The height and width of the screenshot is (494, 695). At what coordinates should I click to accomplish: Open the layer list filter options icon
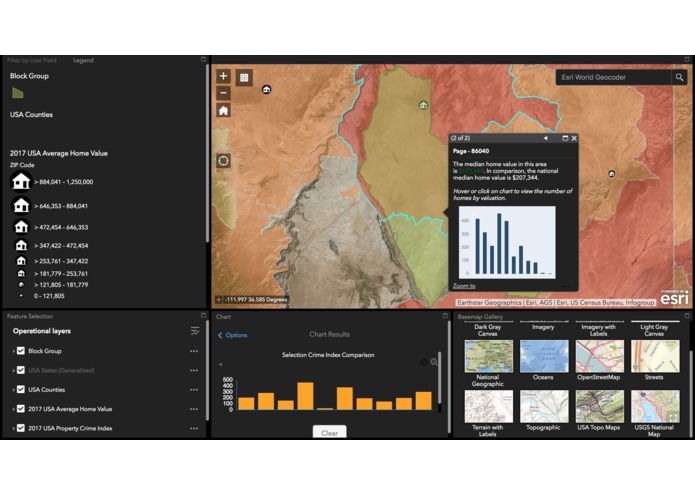(x=195, y=331)
